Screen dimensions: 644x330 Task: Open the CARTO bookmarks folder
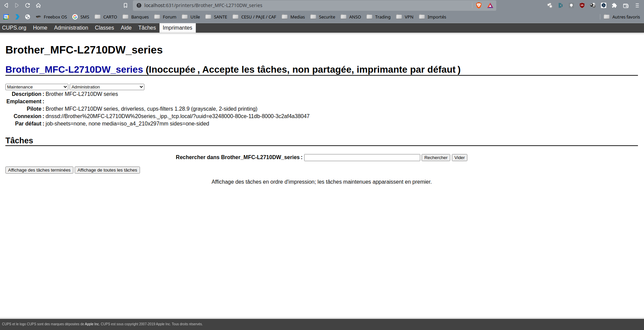coord(106,17)
